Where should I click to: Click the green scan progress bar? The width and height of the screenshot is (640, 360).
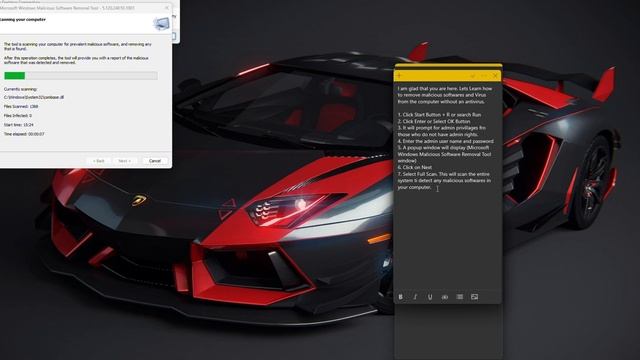tap(81, 76)
